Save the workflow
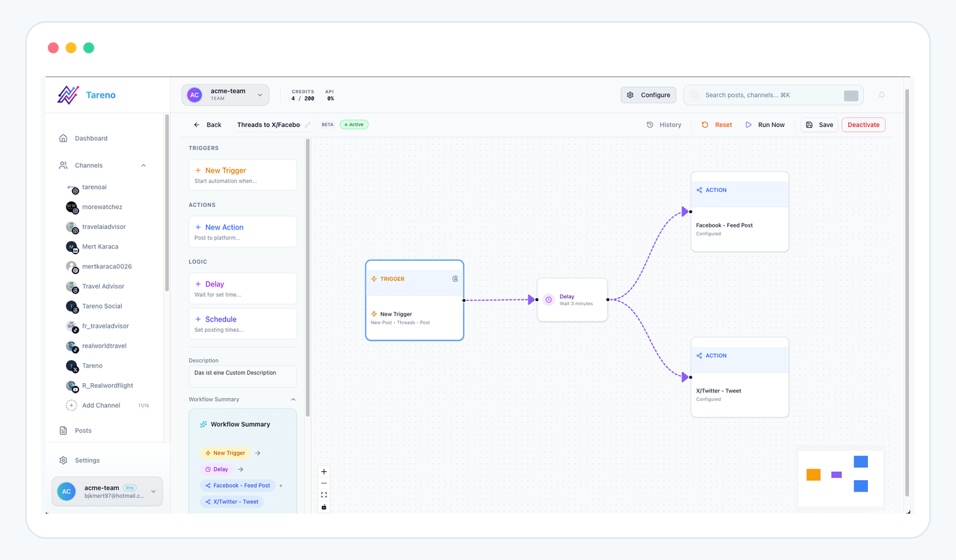The height and width of the screenshot is (560, 956). (819, 124)
